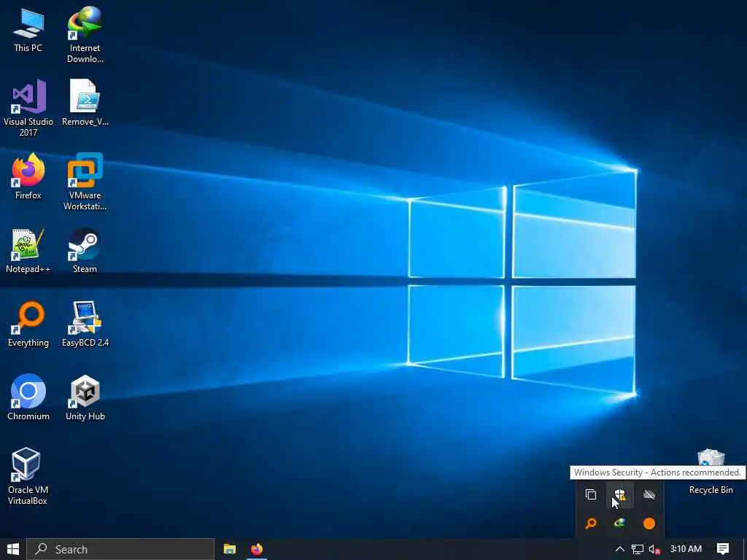Select the Internet Download Manager shortcut
This screenshot has width=747, height=560.
[85, 35]
